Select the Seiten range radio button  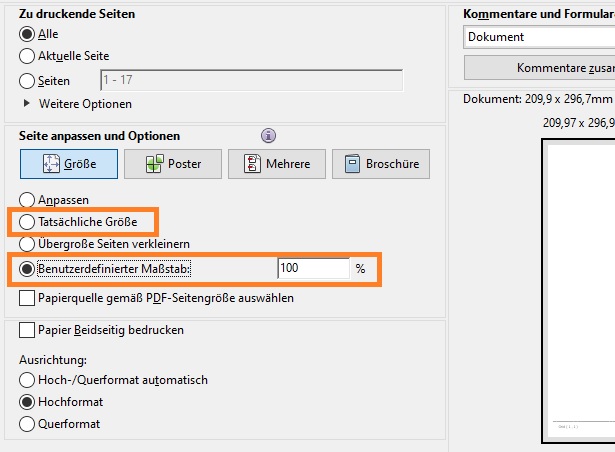27,81
